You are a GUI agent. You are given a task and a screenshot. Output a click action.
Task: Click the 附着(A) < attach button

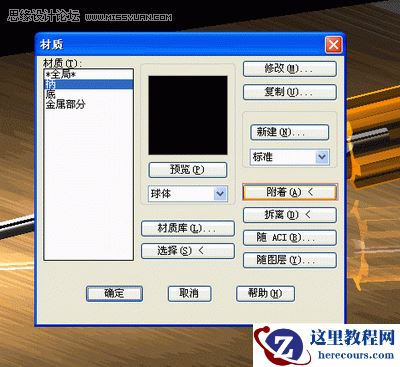290,192
